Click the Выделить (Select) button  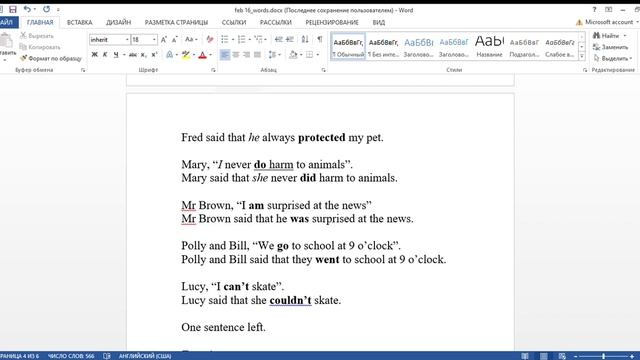(613, 58)
